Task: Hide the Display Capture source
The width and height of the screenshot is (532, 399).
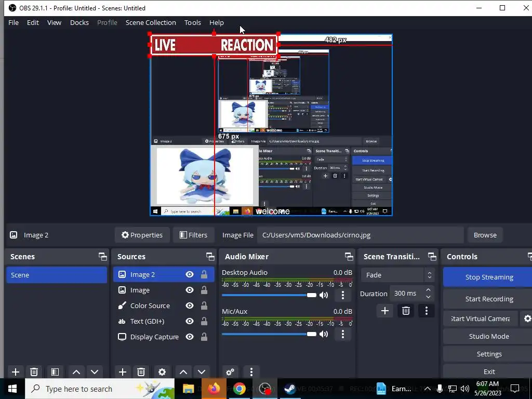Action: (190, 337)
